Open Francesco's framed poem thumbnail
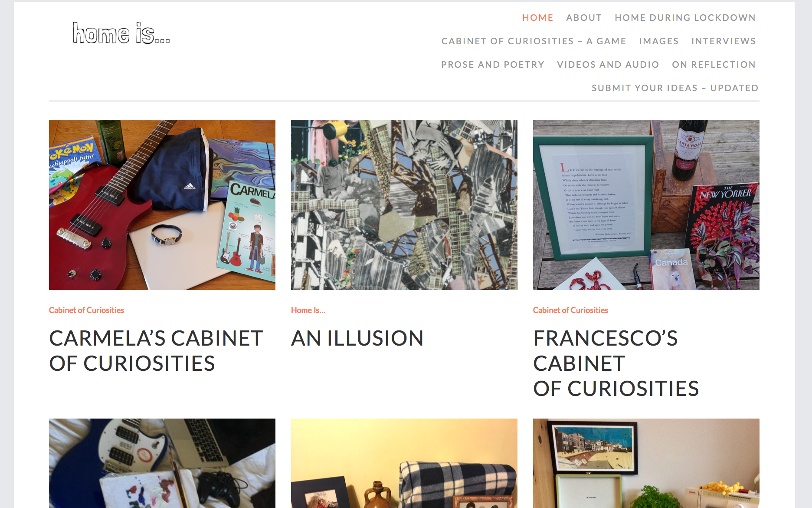This screenshot has width=812, height=508. pos(646,205)
